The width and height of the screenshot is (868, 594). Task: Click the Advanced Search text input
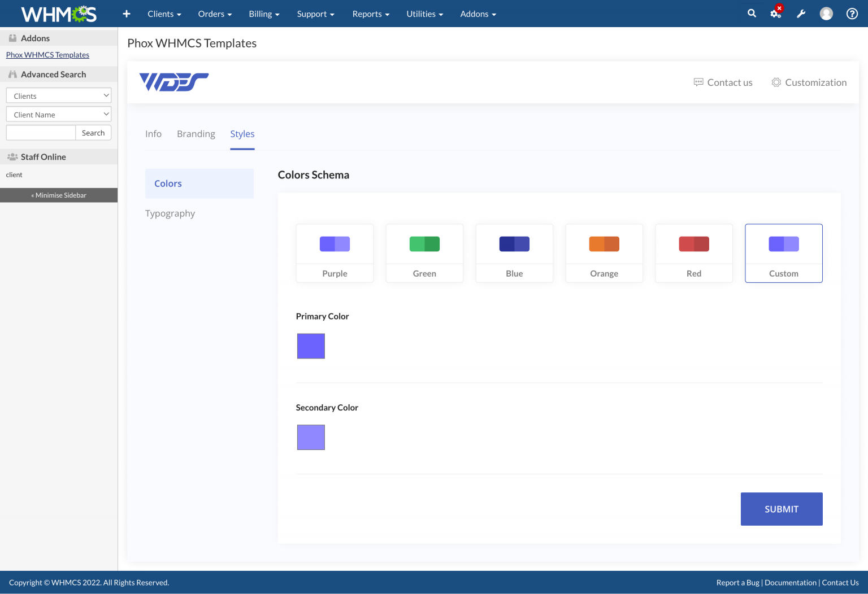41,133
